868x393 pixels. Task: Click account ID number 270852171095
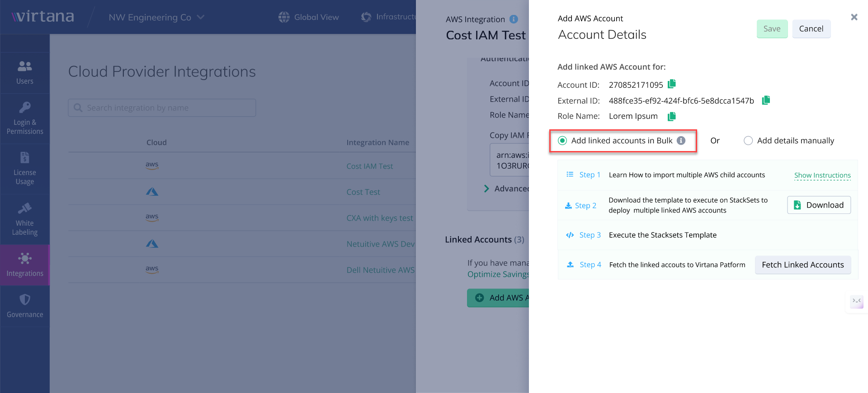(x=636, y=85)
